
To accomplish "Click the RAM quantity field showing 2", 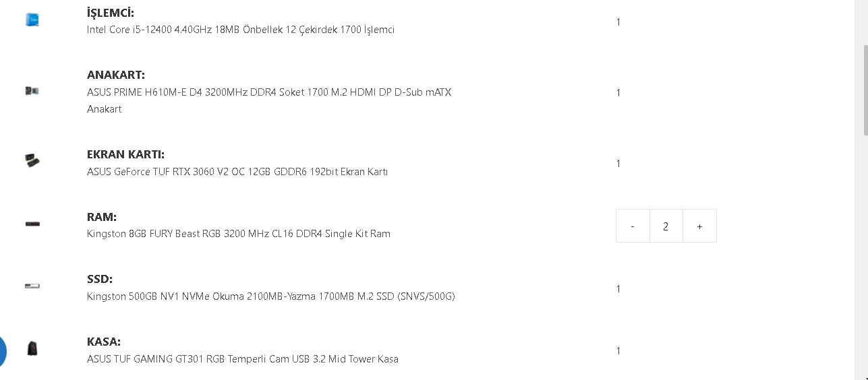I will [666, 226].
